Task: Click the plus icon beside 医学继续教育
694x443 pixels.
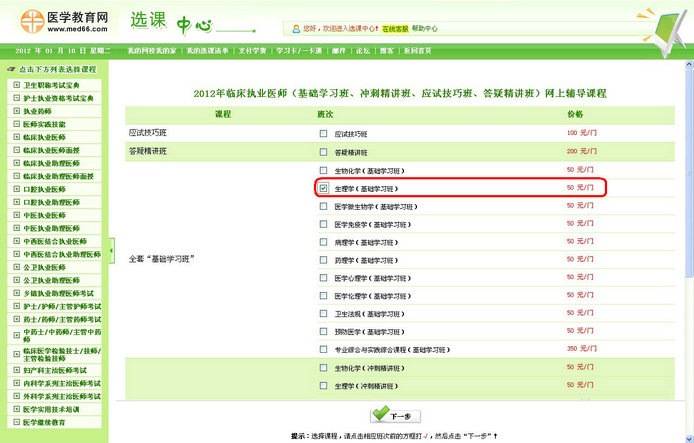Action: 16,422
